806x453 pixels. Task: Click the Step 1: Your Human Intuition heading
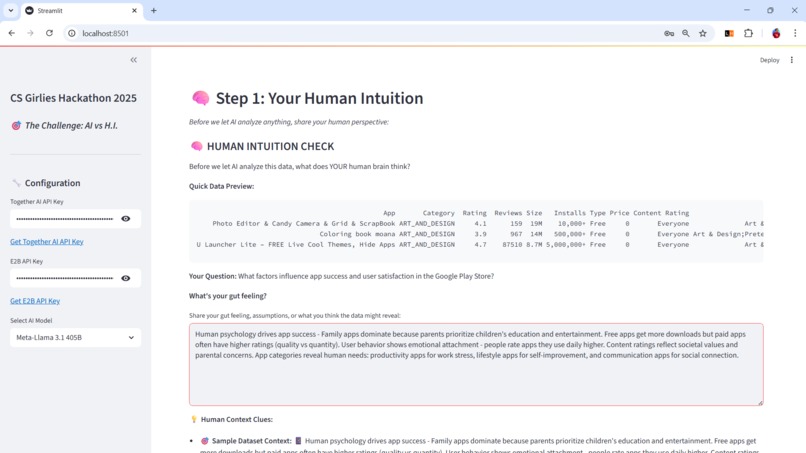[319, 98]
